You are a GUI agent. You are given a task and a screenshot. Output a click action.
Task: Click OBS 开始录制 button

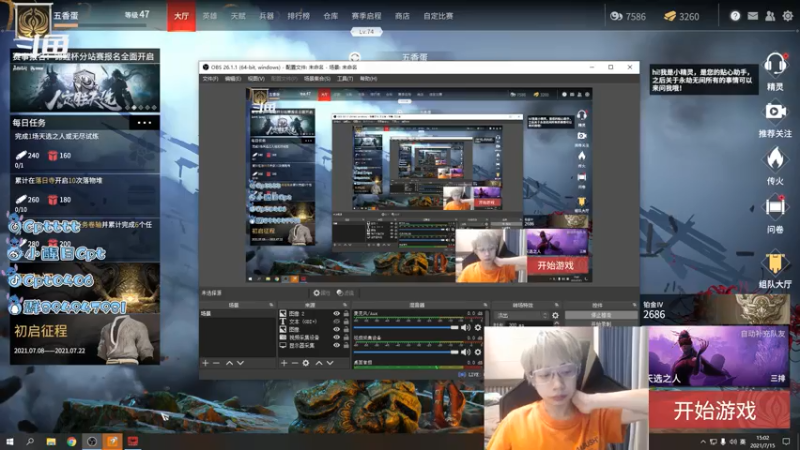click(x=601, y=323)
